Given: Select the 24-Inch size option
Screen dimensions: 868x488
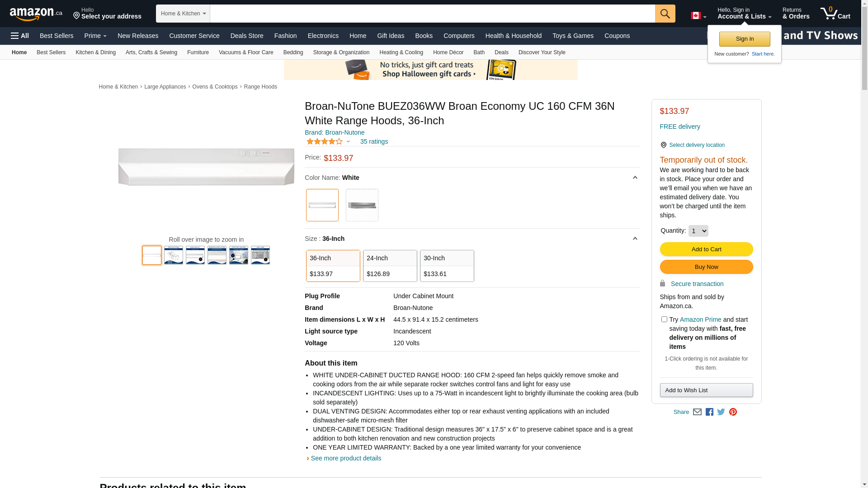Looking at the screenshot, I should click(x=390, y=266).
